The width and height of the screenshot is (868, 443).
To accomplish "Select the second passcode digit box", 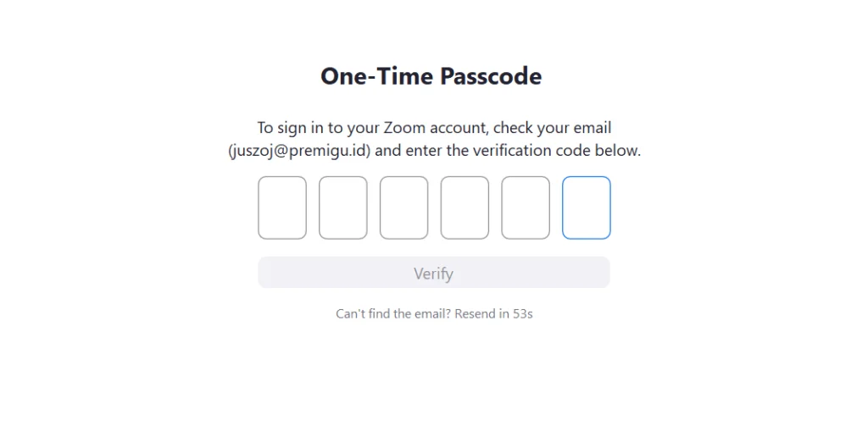I will tap(343, 208).
